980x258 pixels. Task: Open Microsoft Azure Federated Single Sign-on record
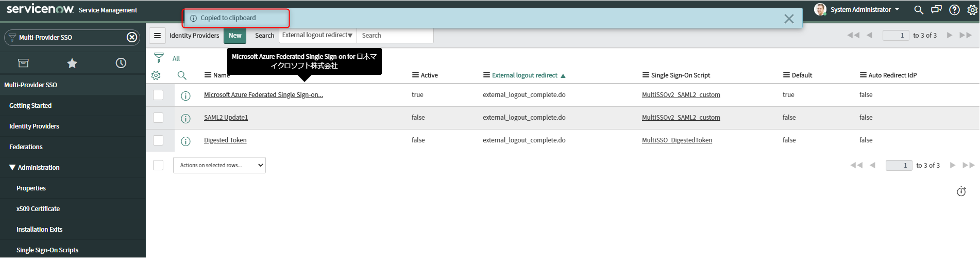click(263, 95)
